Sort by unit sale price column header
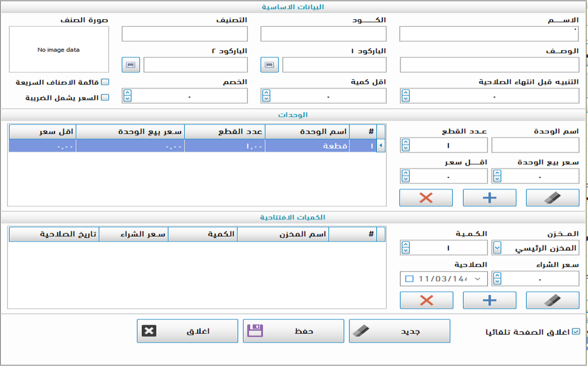588x367 pixels. pyautogui.click(x=130, y=131)
